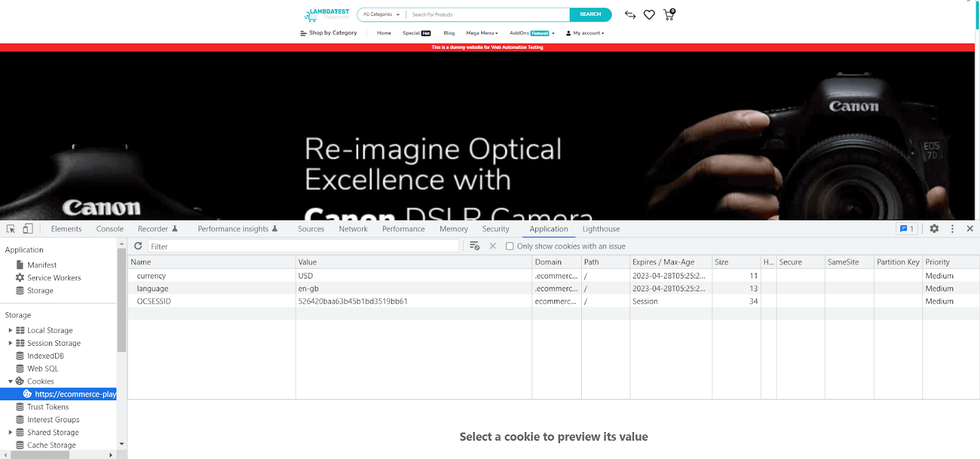Viewport: 980px width, 459px height.
Task: Open the All Categories dropdown
Action: coord(381,14)
